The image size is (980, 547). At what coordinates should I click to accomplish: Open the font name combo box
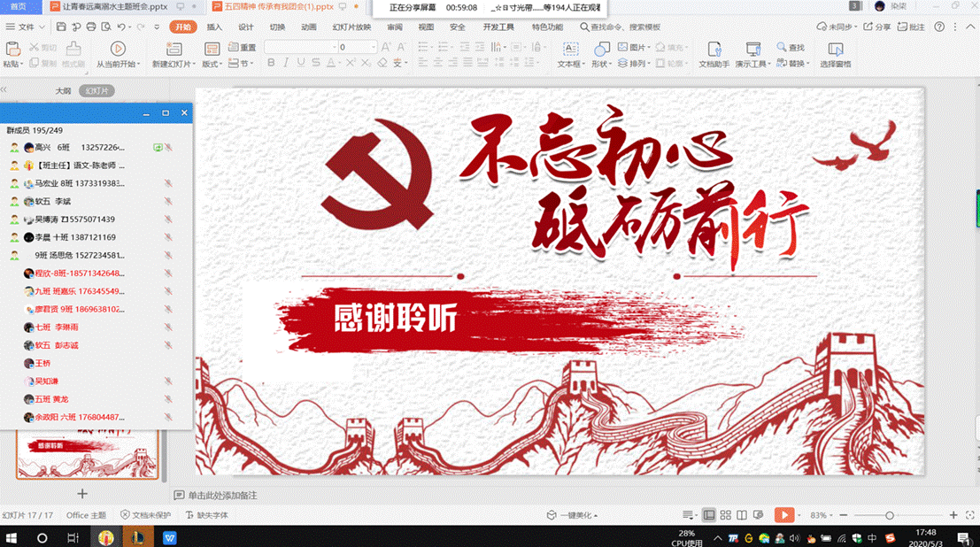coord(301,48)
